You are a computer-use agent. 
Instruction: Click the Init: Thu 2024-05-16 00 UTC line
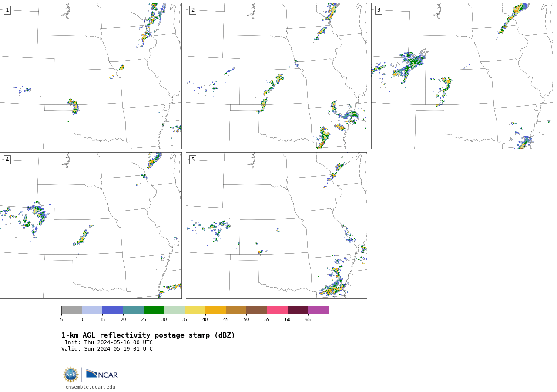(109, 342)
